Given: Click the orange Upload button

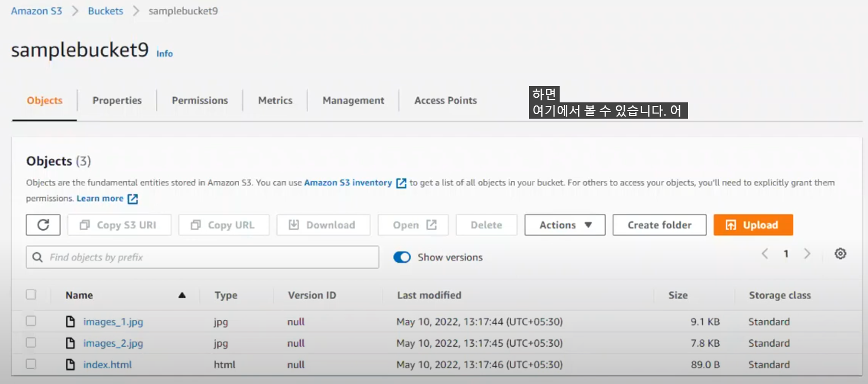Looking at the screenshot, I should point(753,225).
